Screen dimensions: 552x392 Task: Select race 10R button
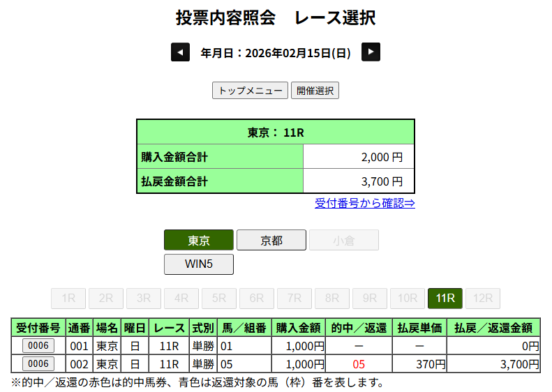pos(408,299)
